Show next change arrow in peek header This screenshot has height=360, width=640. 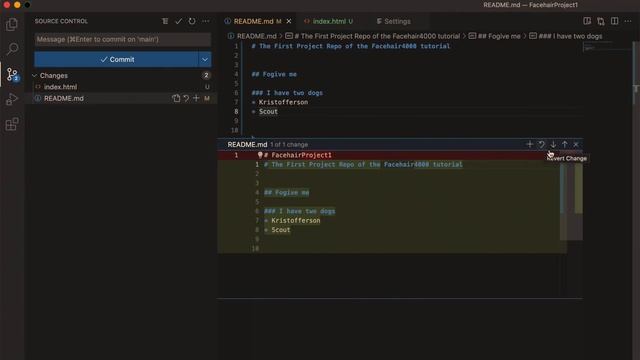coord(553,144)
